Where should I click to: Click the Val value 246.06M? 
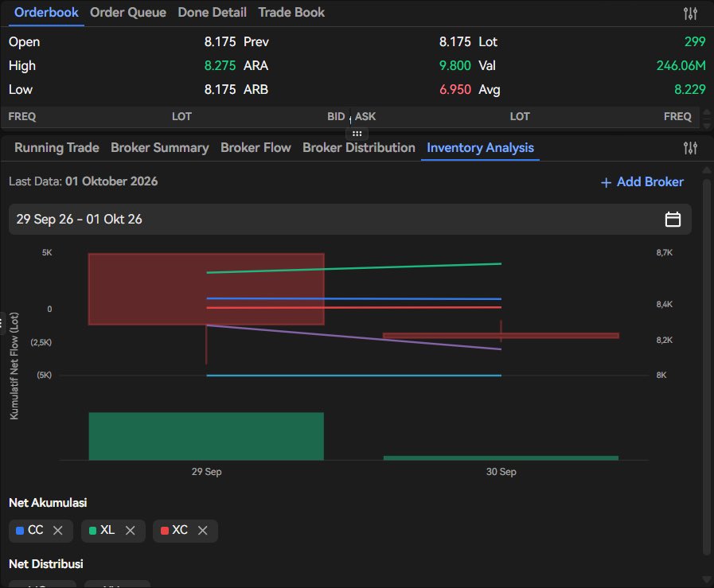[x=681, y=65]
